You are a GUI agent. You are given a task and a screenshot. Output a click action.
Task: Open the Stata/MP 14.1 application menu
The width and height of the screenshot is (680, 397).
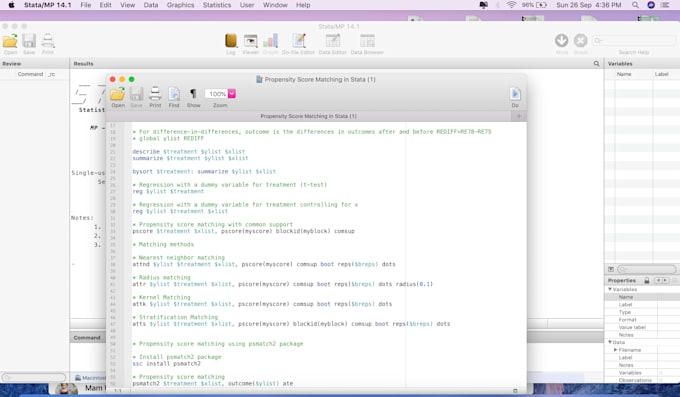(x=47, y=5)
